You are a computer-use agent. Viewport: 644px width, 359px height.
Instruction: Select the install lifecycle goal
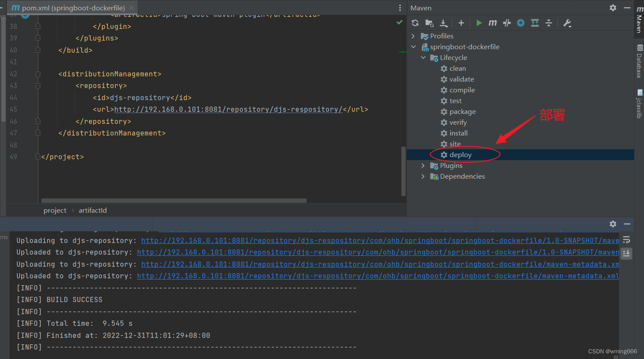coord(459,133)
